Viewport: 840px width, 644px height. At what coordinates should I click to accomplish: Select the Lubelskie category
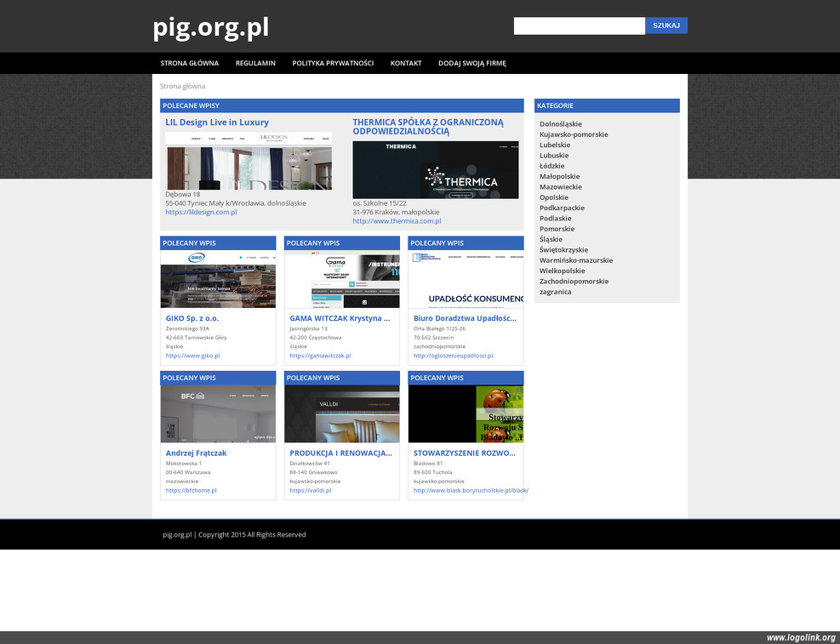point(555,145)
